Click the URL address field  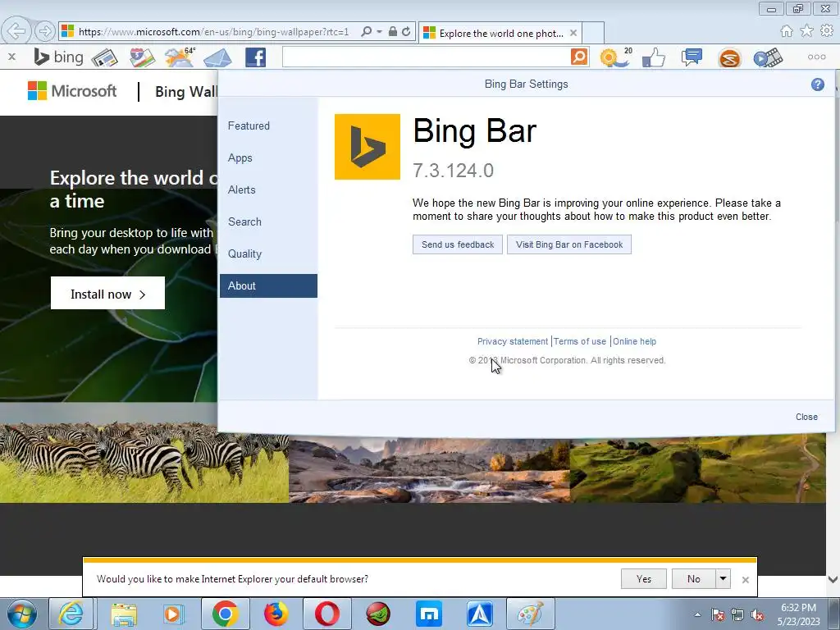click(214, 32)
